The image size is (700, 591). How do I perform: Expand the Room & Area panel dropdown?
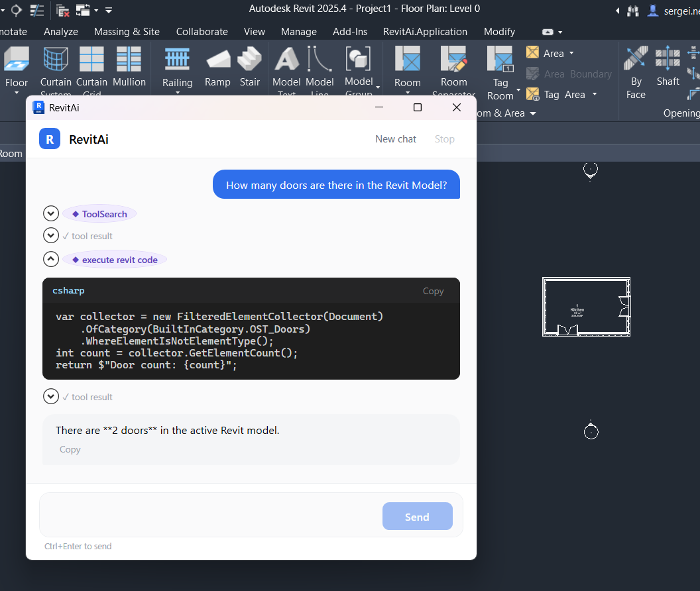[x=532, y=113]
